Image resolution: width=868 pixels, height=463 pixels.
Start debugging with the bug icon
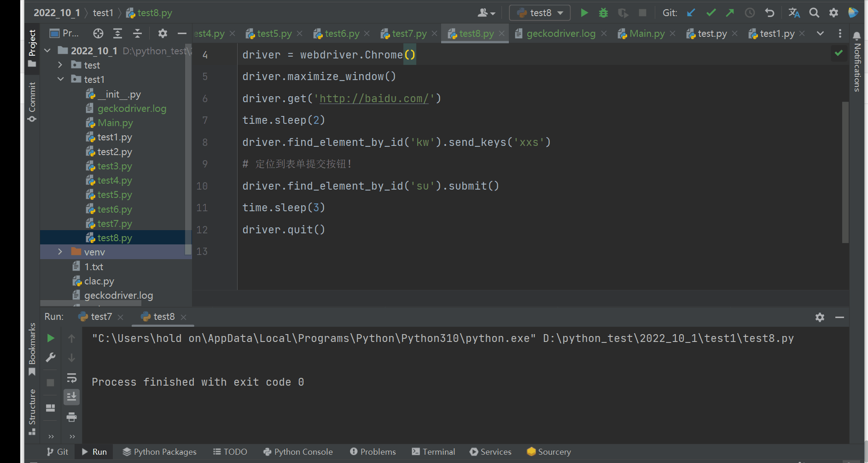(603, 13)
